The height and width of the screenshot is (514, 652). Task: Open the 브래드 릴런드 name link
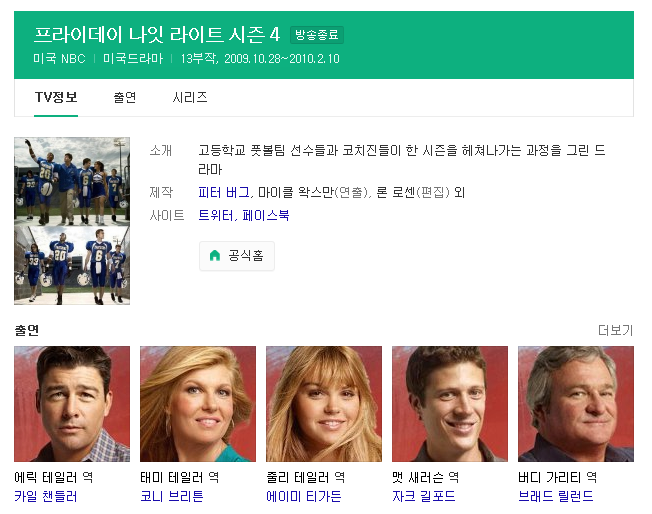[x=556, y=496]
